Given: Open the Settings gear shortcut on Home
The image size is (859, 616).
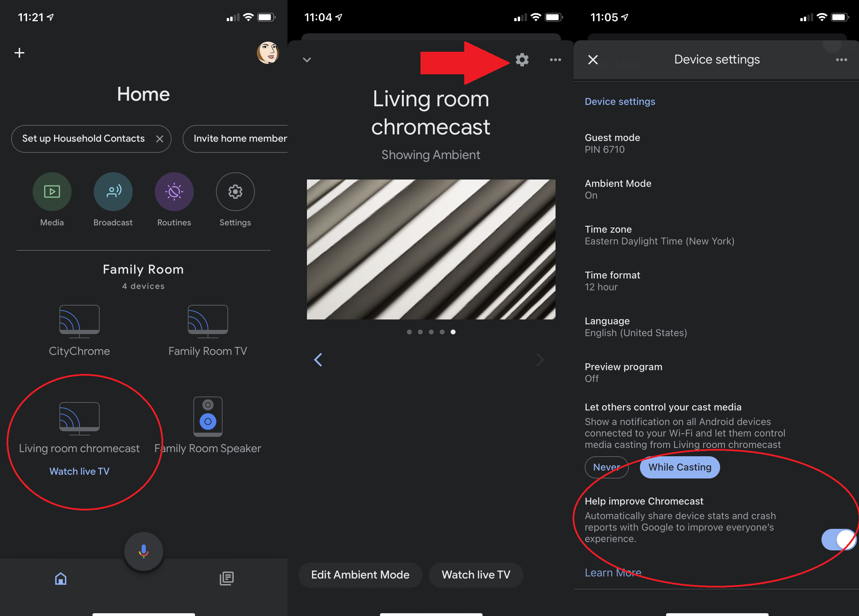Looking at the screenshot, I should 235,192.
